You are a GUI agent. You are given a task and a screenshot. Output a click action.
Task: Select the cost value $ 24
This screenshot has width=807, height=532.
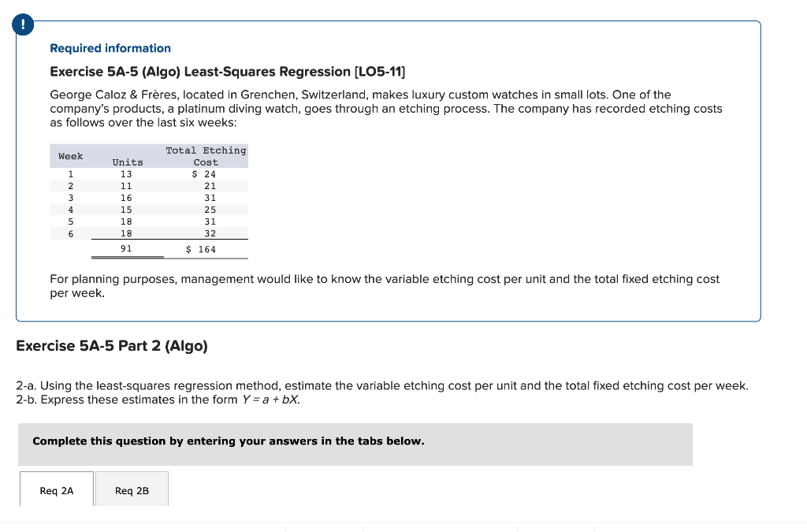204,174
